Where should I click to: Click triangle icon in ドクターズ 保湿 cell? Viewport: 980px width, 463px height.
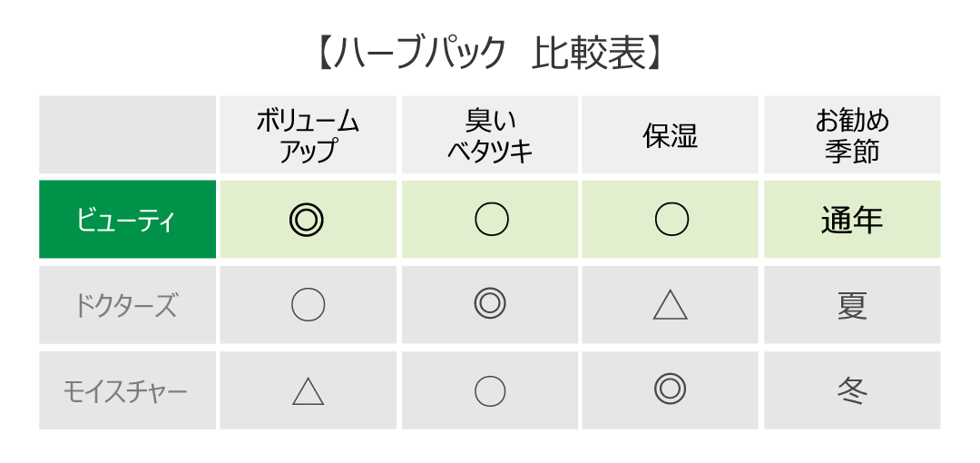(x=671, y=305)
